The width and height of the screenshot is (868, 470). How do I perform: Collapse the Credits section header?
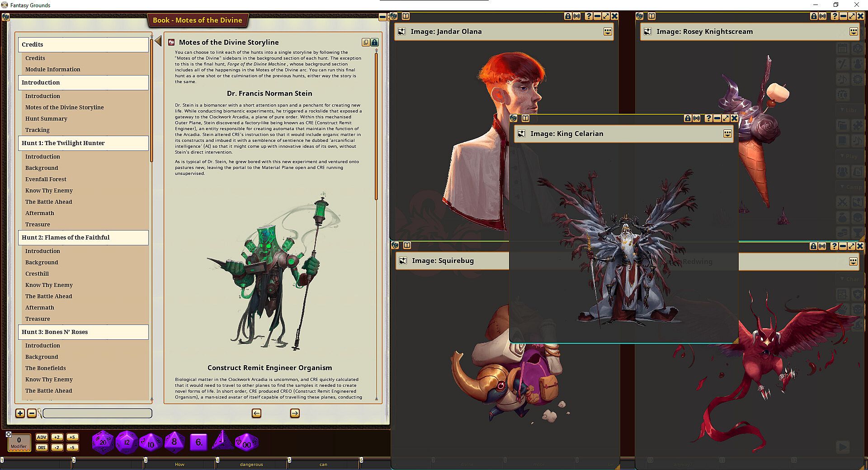coord(83,44)
